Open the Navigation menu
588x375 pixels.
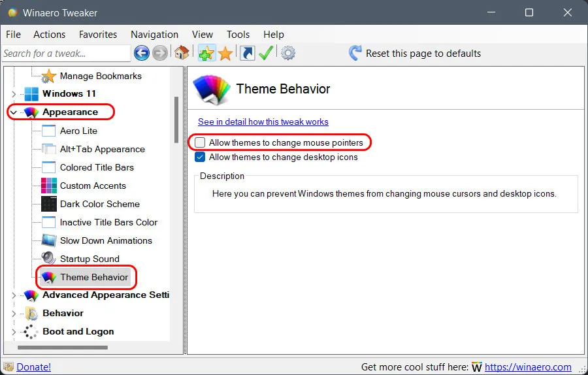[154, 35]
